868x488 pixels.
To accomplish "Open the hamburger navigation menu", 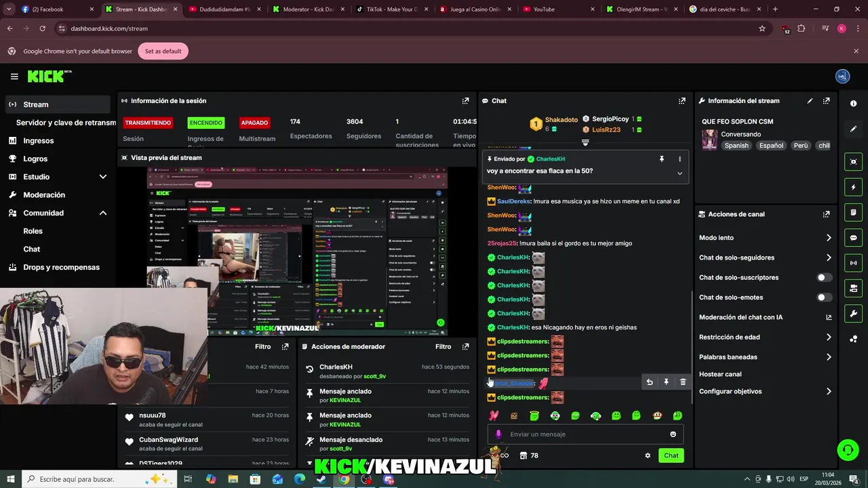I will pos(14,77).
